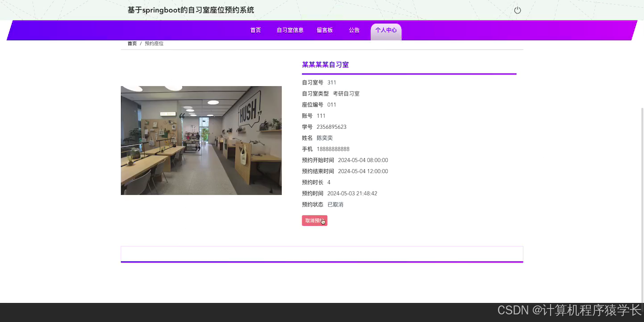
Task: Switch to the 个人中心 tab
Action: [385, 30]
